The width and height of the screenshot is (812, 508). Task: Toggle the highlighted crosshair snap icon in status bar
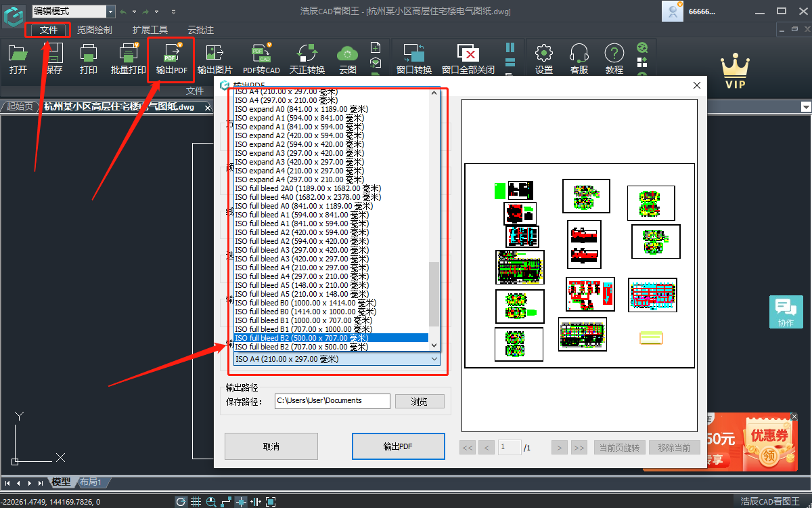click(241, 502)
